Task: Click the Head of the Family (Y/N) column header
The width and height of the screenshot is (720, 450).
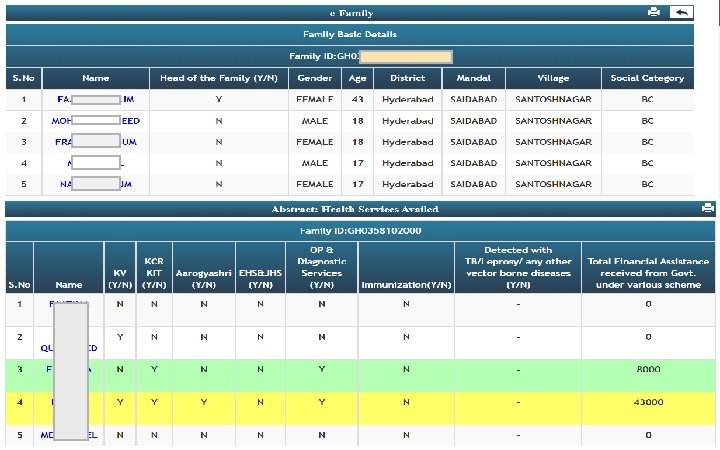Action: point(219,78)
